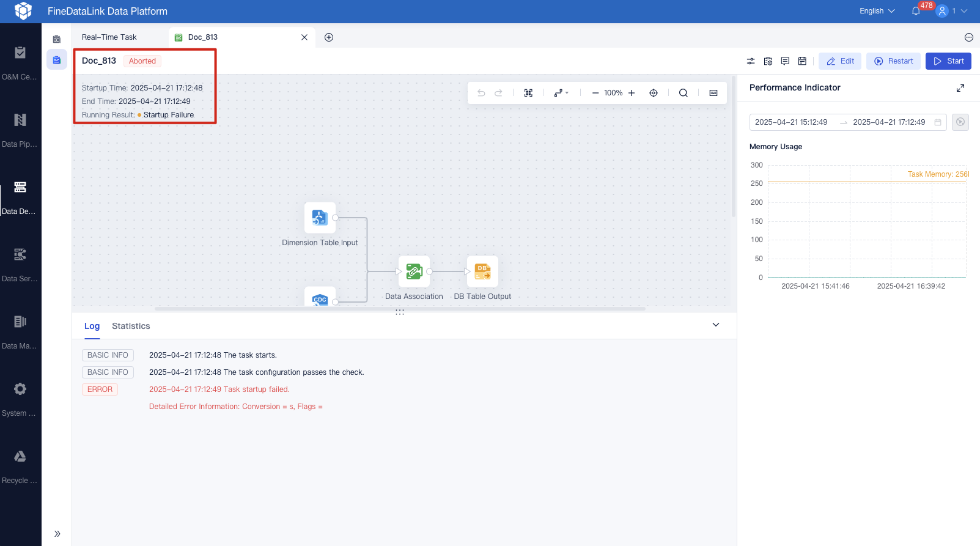Click the Restart button
Screen dimensions: 980x546
[893, 61]
